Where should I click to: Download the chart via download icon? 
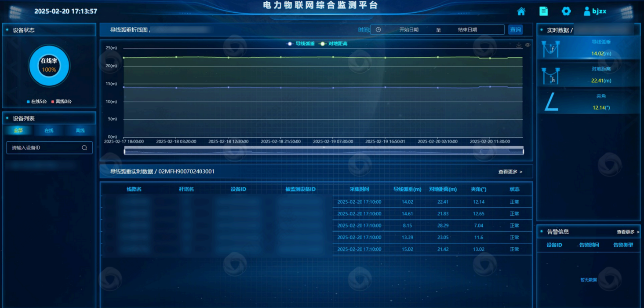(x=519, y=45)
